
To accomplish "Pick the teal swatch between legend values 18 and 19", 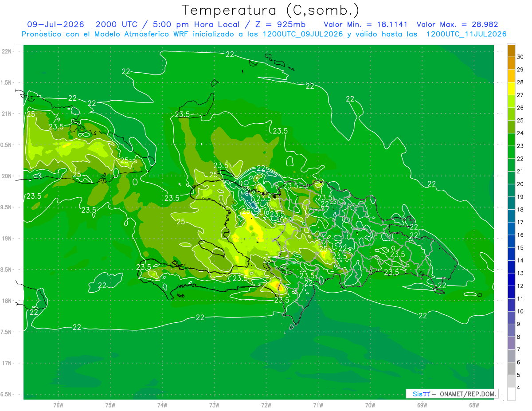I will (x=511, y=204).
